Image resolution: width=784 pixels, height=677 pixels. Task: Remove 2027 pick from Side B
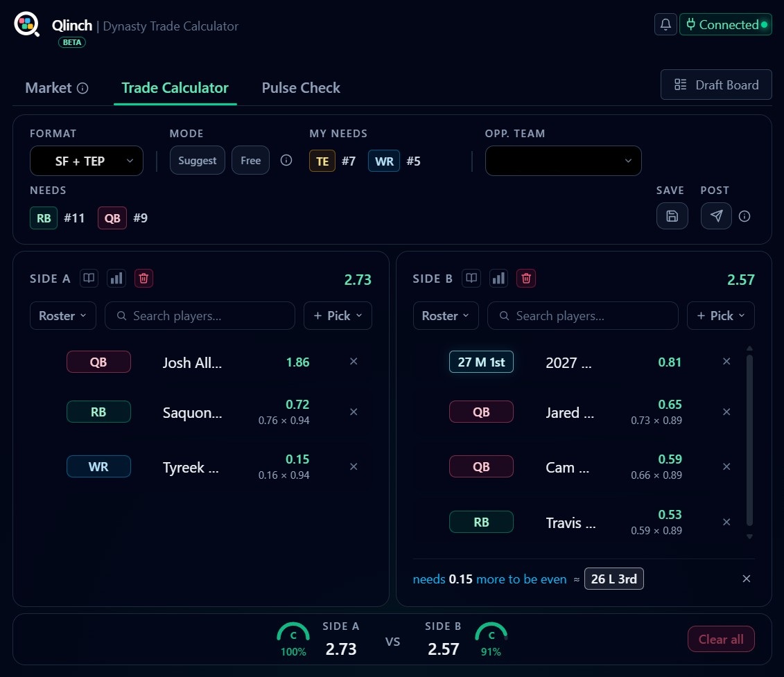coord(726,362)
